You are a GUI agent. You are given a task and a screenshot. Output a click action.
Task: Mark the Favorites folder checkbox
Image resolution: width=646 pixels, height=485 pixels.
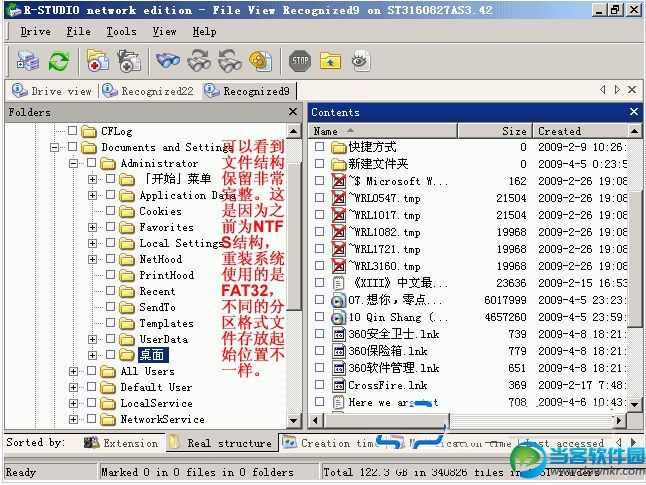click(x=110, y=227)
